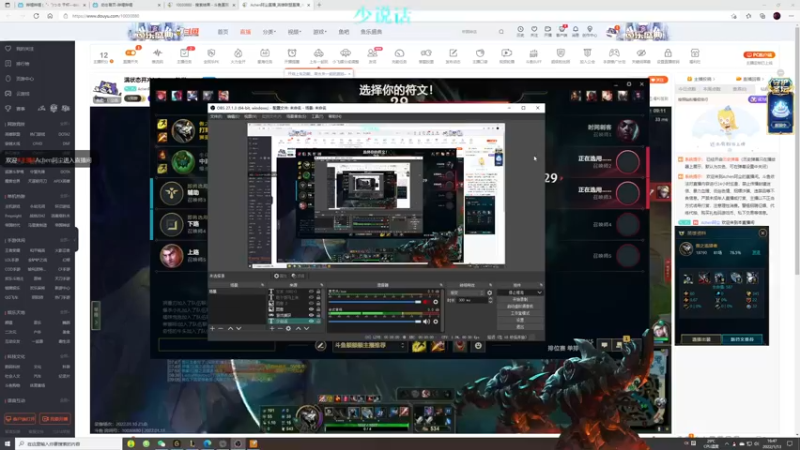The image size is (800, 450).
Task: Open the 文件 menu in OBS menu bar
Action: click(217, 116)
